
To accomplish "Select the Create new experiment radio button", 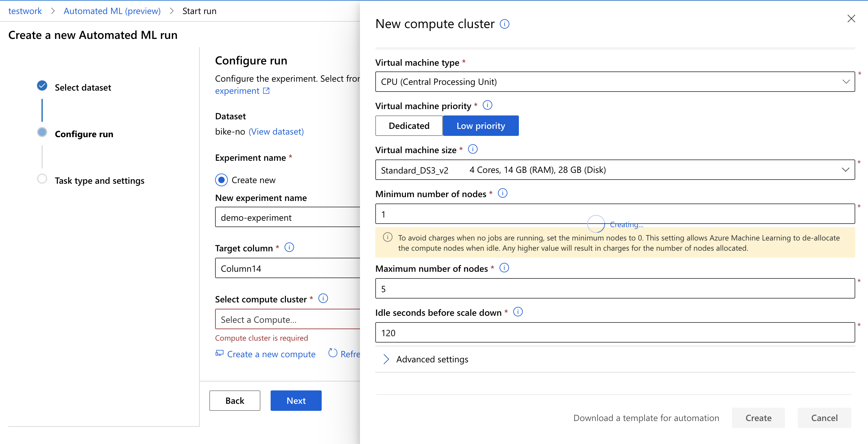I will 221,180.
